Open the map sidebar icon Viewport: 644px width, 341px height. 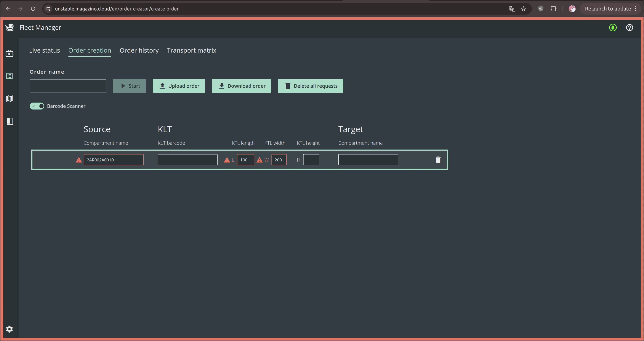10,99
